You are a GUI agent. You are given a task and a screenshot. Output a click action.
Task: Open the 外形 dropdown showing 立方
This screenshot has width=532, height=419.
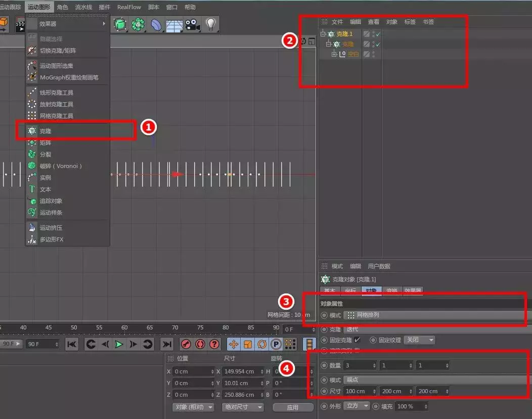[x=357, y=406]
